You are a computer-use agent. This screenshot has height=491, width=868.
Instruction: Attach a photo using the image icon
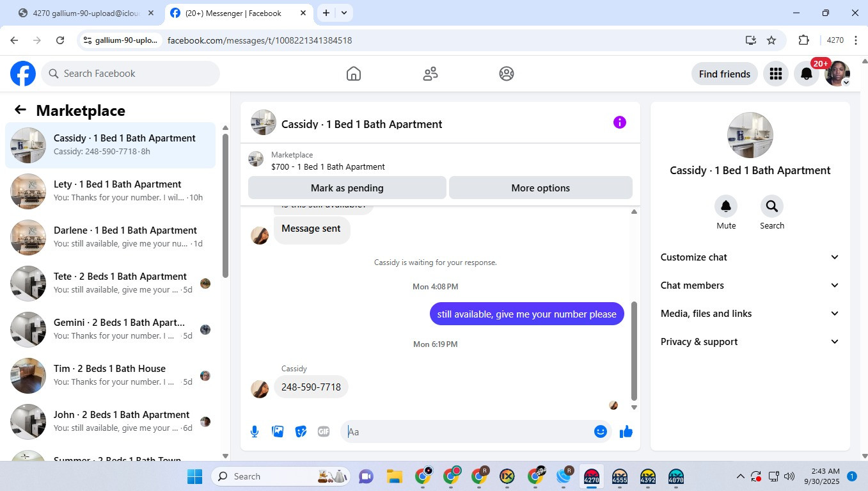(x=278, y=431)
